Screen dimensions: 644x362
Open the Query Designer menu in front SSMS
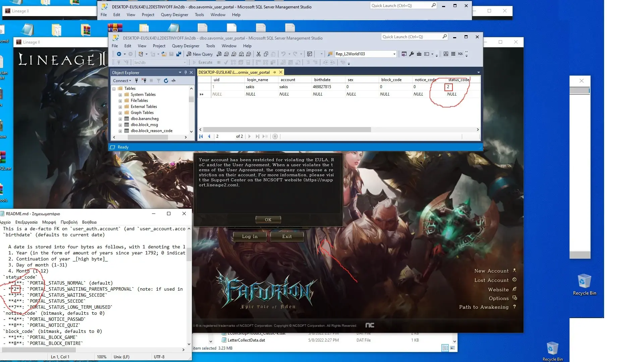pos(185,46)
